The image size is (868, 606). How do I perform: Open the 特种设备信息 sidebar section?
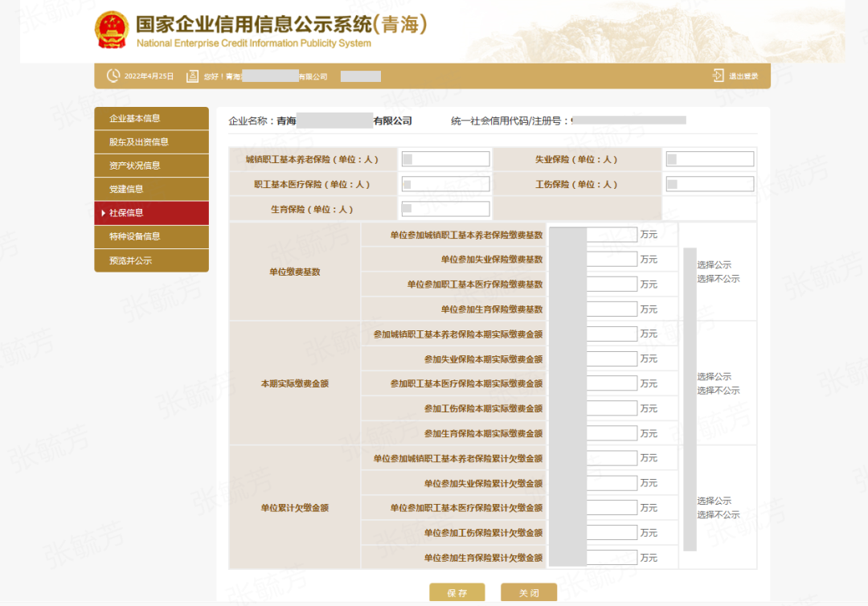152,237
